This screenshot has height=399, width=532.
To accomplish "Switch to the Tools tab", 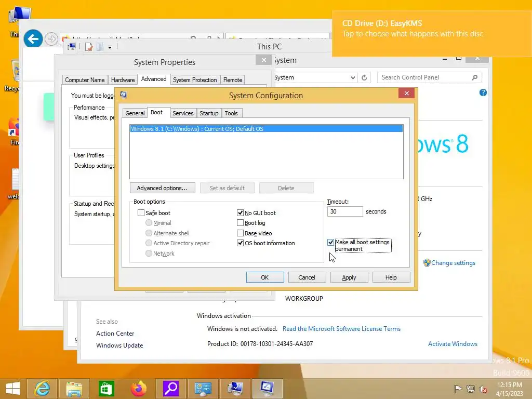I will pyautogui.click(x=231, y=113).
